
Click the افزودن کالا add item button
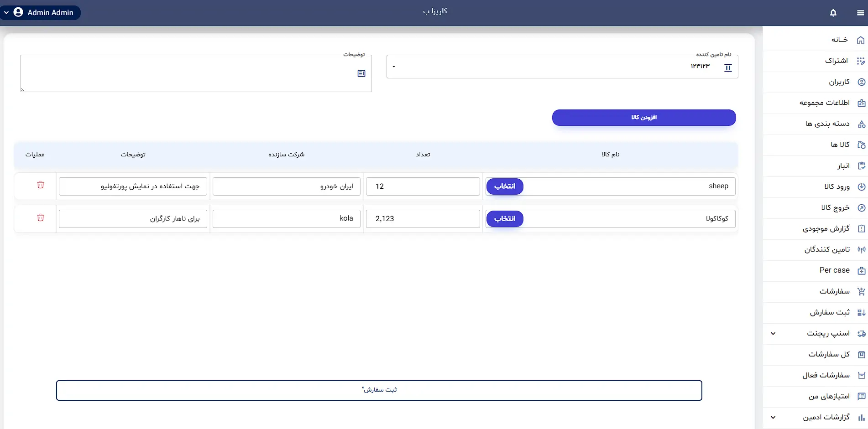click(644, 118)
